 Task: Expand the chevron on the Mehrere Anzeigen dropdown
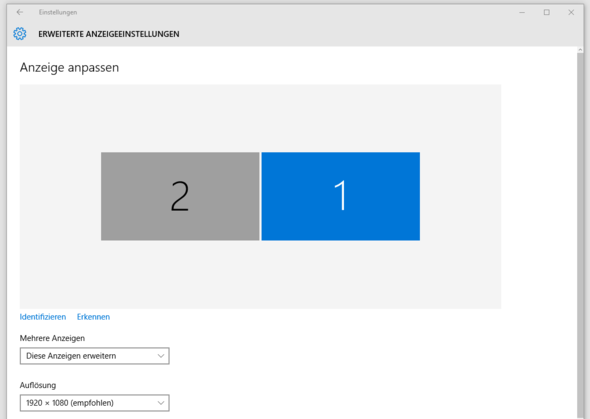(161, 356)
